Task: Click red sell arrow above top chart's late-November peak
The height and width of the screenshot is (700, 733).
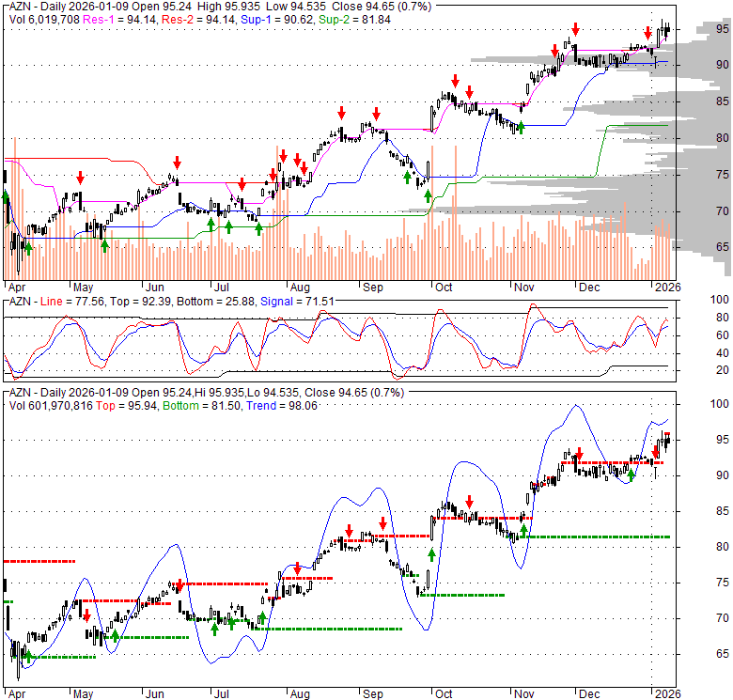Action: (575, 29)
